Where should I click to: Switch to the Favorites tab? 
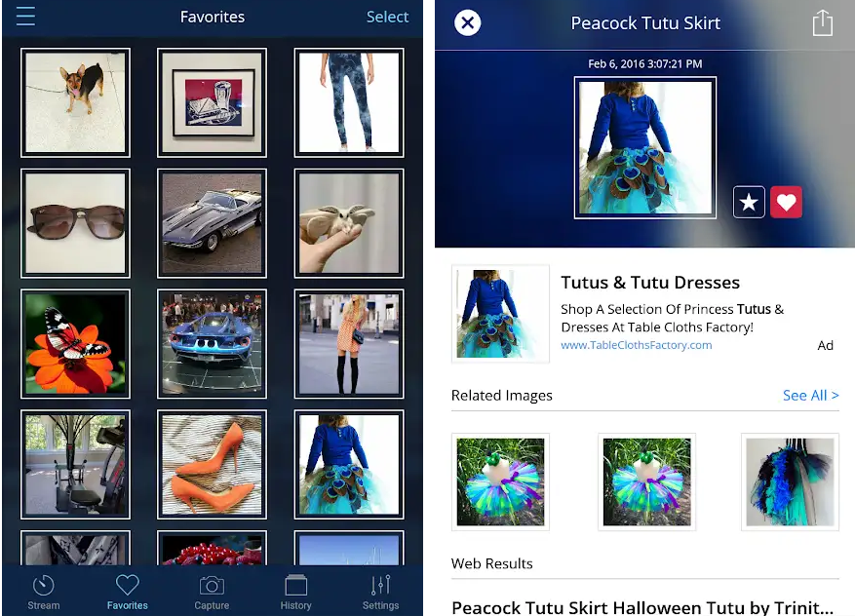(x=128, y=592)
